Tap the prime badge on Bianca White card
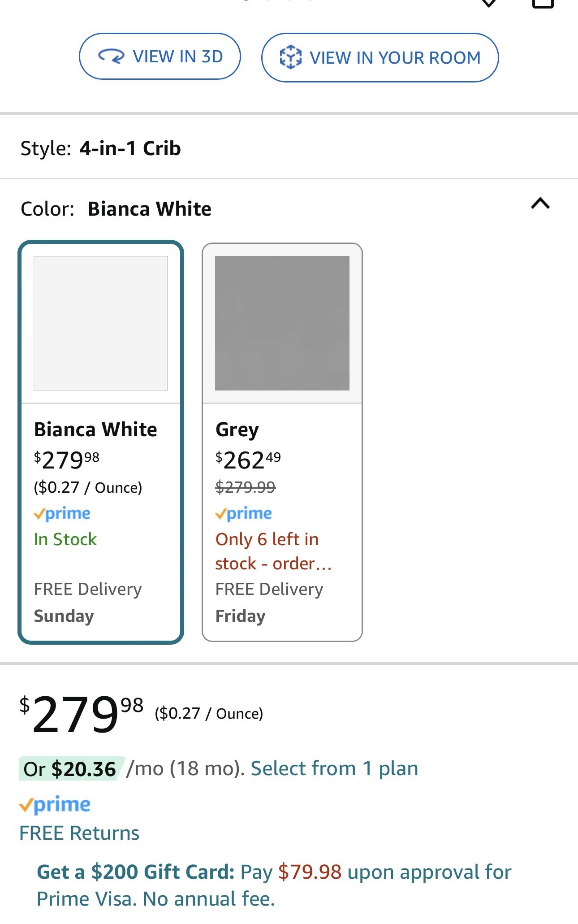Image resolution: width=578 pixels, height=924 pixels. click(x=62, y=513)
